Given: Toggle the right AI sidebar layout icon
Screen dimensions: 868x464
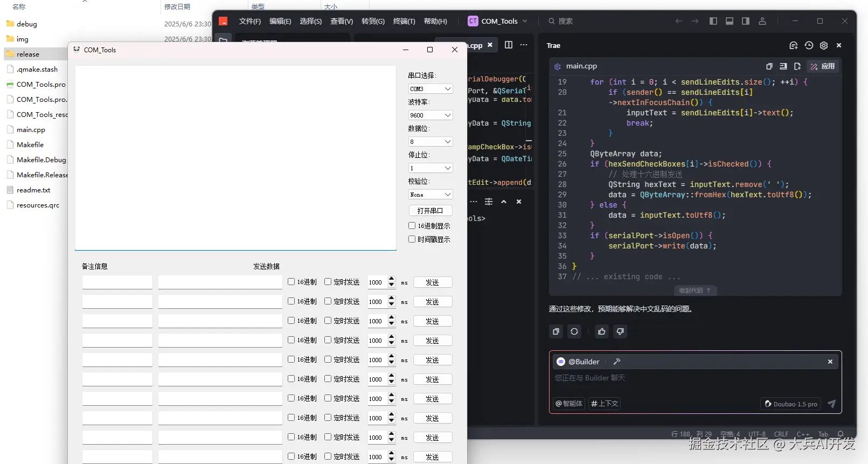Looking at the screenshot, I should pos(746,21).
